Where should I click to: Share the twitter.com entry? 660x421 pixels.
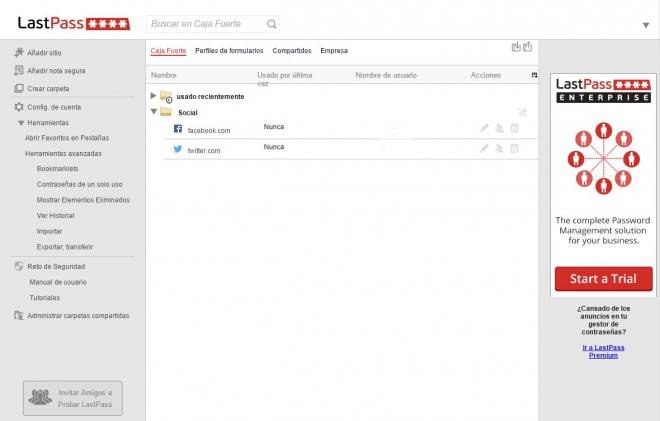[x=499, y=148]
